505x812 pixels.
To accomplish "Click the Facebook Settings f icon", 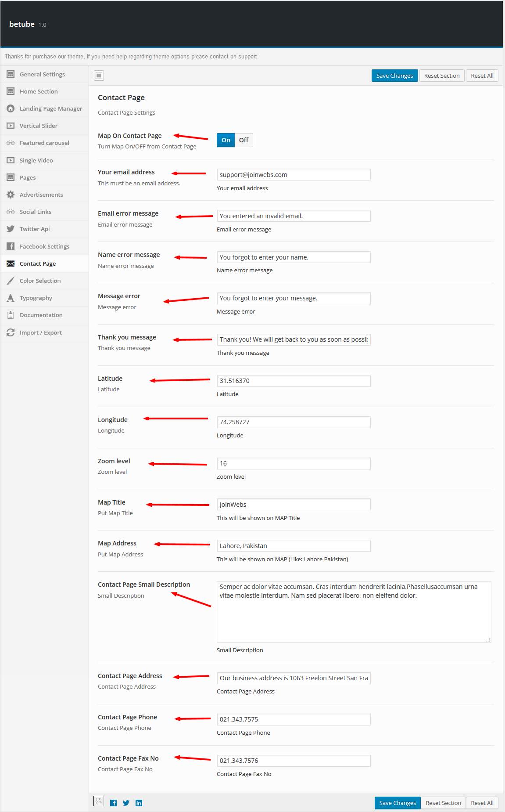I will click(11, 246).
